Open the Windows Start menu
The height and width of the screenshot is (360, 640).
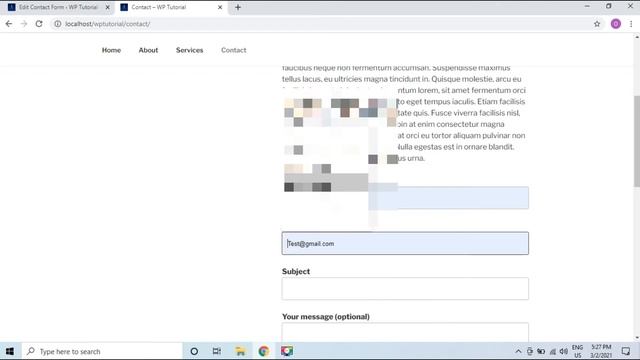[10, 351]
